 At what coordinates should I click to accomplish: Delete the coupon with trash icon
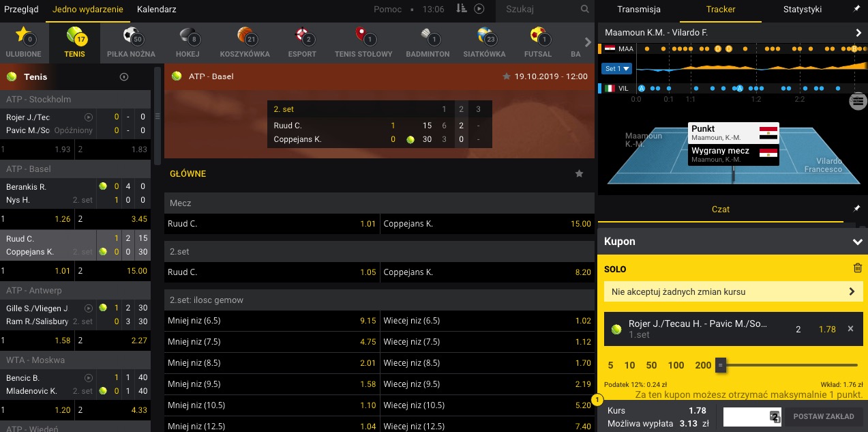click(x=858, y=268)
